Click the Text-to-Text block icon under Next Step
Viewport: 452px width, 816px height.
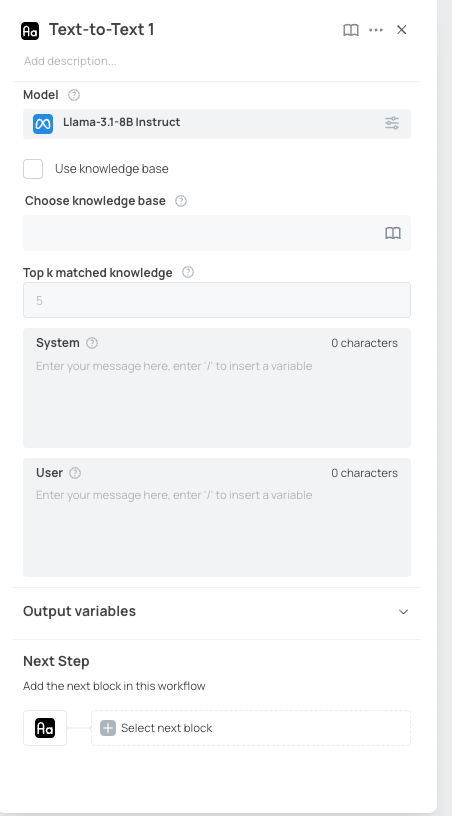[x=45, y=728]
